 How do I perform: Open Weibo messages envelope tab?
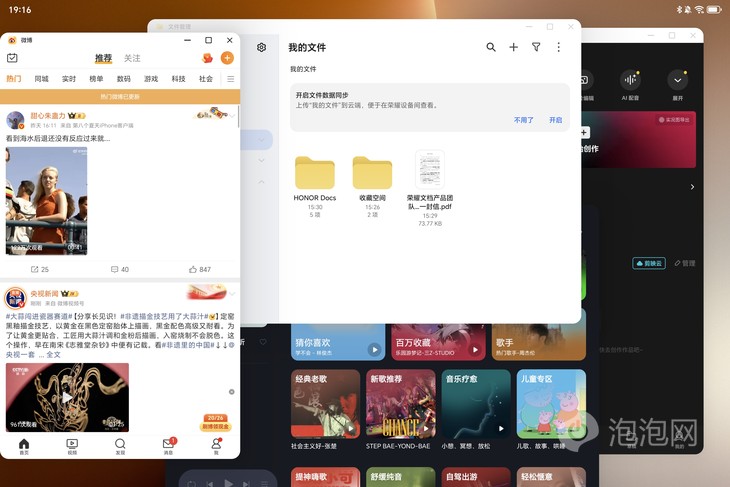[169, 446]
